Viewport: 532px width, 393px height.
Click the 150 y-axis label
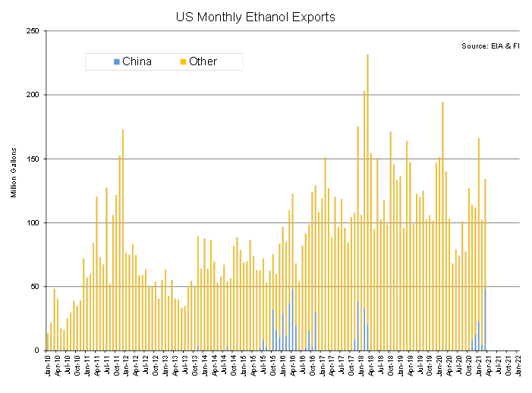tap(35, 159)
